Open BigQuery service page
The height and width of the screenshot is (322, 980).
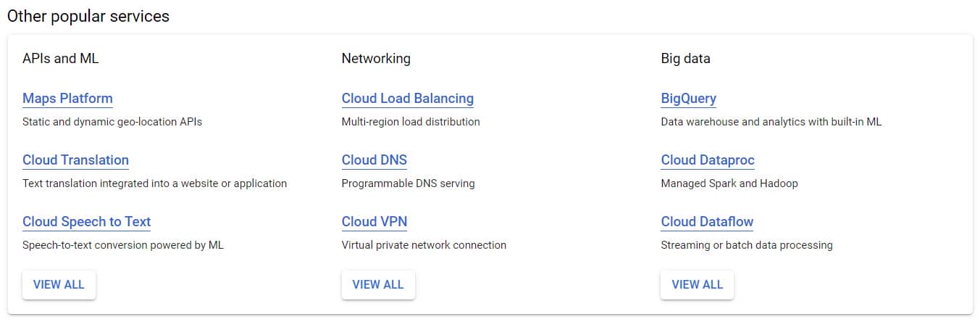point(688,99)
